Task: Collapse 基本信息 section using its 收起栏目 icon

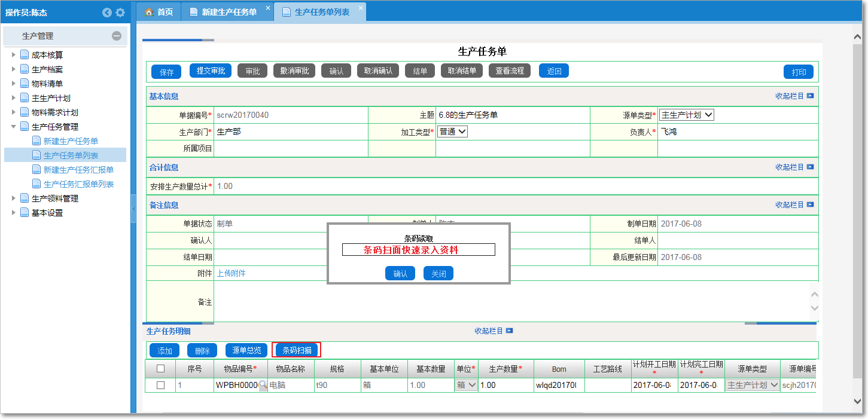Action: click(x=809, y=96)
